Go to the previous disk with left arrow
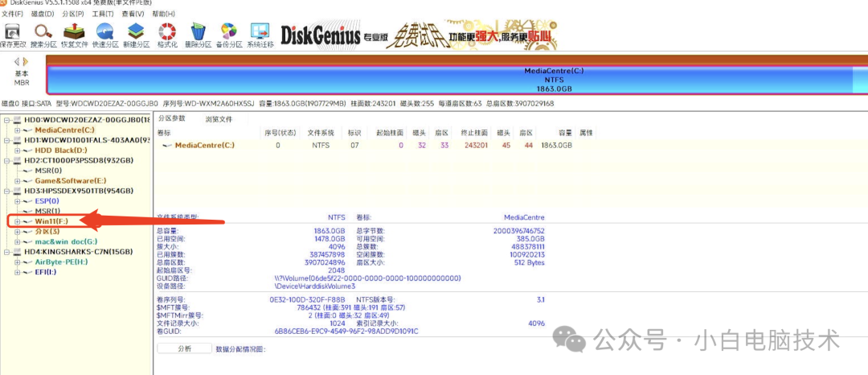The height and width of the screenshot is (375, 868). (x=17, y=61)
